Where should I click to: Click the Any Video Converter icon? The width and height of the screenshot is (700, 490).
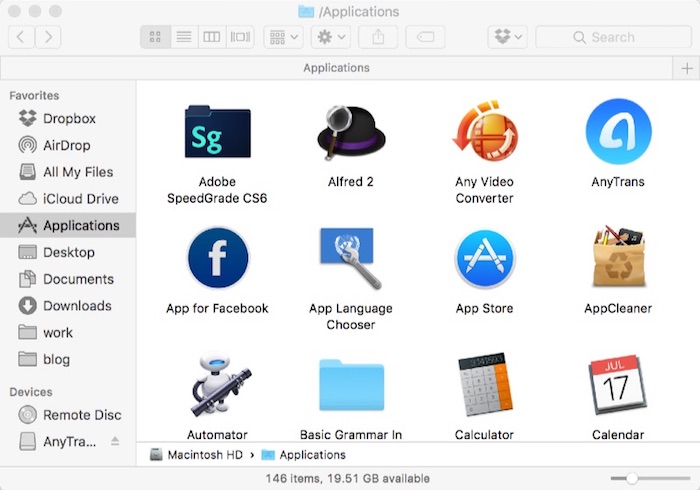tap(484, 132)
